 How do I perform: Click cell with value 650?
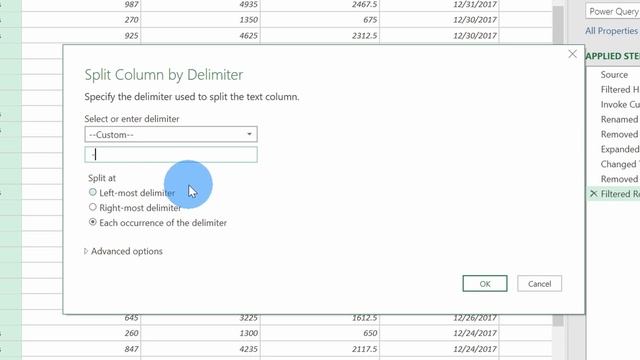(320, 333)
